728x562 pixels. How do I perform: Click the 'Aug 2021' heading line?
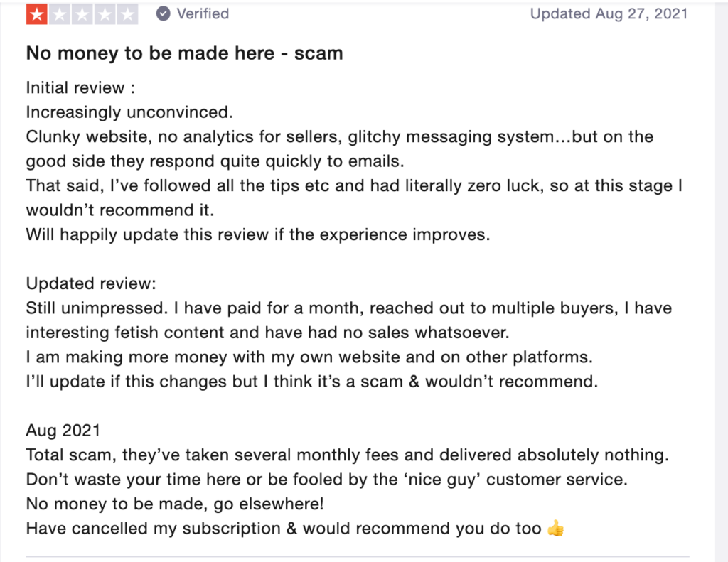click(63, 431)
